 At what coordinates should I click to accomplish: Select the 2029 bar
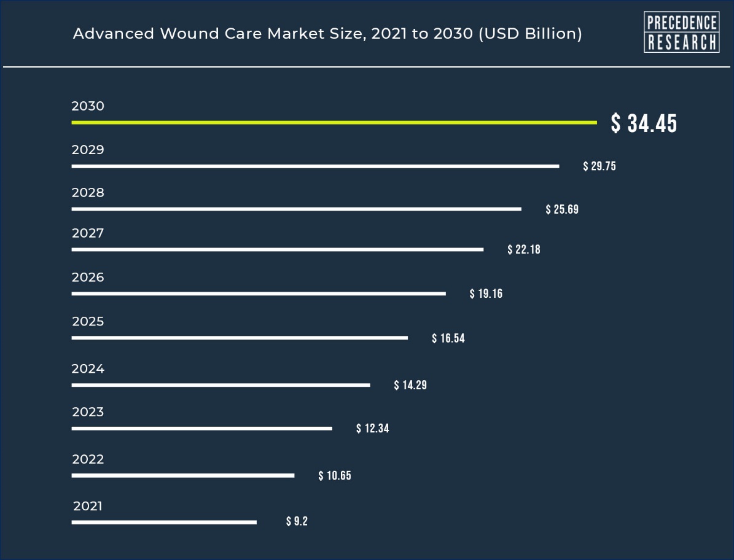click(316, 166)
